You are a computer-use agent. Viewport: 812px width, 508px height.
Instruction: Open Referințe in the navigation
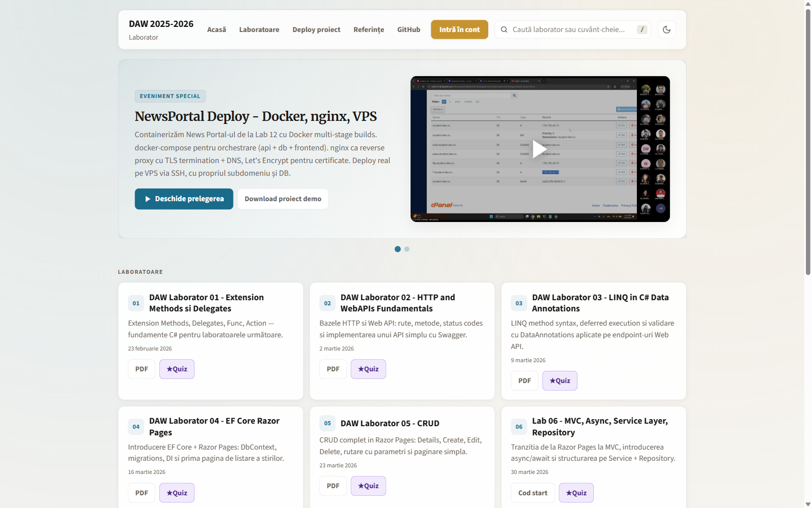(369, 29)
